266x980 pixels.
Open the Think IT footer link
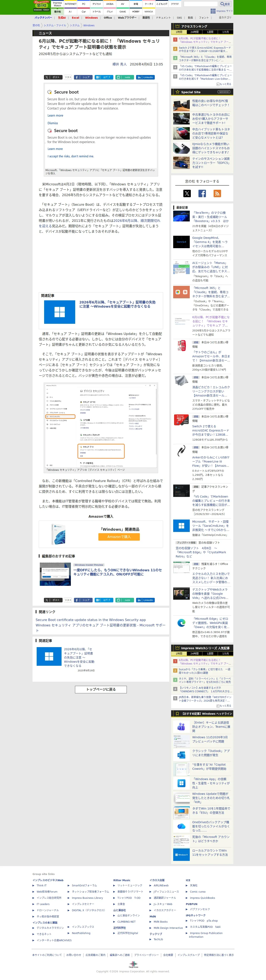pos(41,885)
